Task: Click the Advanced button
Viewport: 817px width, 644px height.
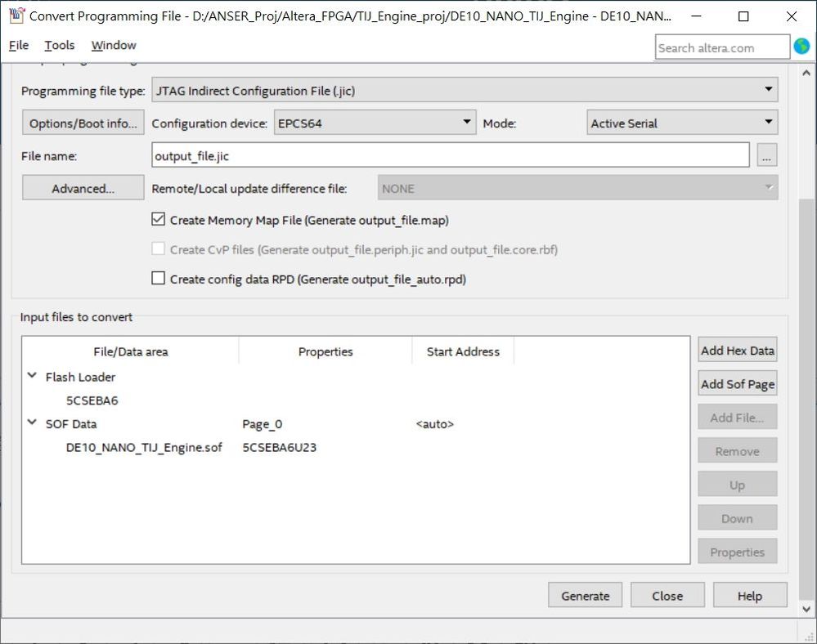Action: point(83,187)
